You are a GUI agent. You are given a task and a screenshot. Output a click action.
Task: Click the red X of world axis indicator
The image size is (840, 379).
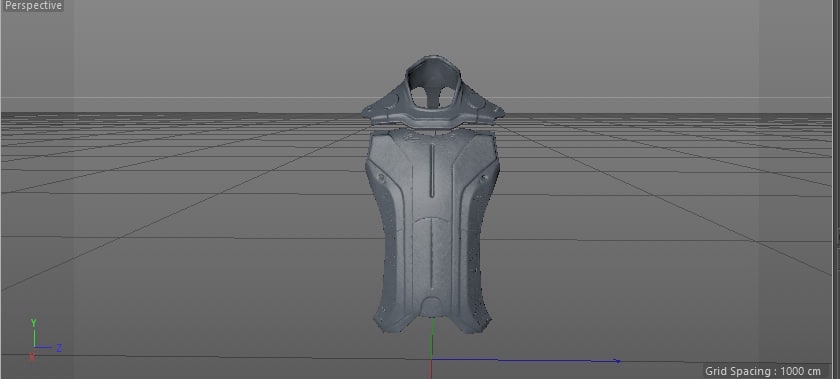pyautogui.click(x=32, y=356)
